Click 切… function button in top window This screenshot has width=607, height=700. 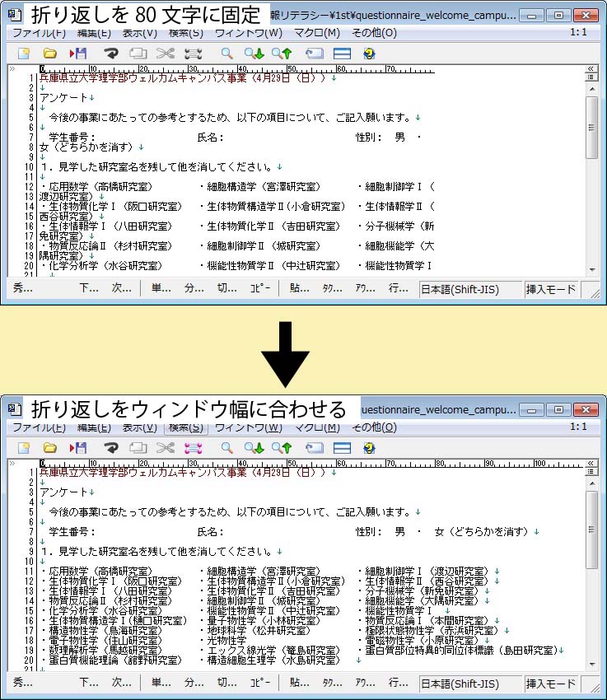tap(226, 288)
